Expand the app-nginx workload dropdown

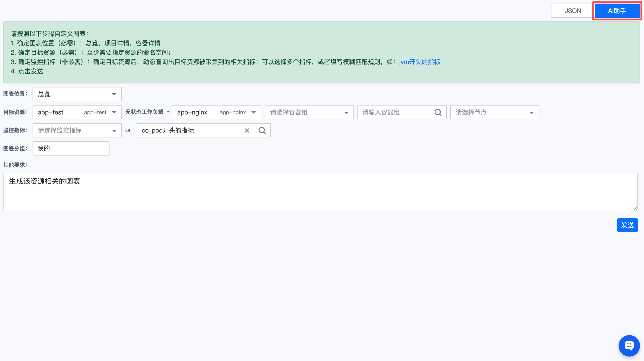click(x=216, y=112)
